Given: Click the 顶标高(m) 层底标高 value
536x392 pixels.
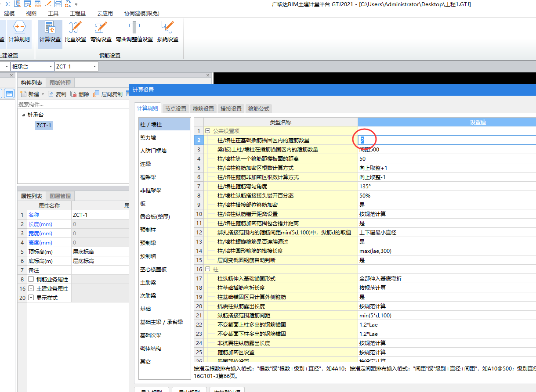Looking at the screenshot, I should pos(100,252).
